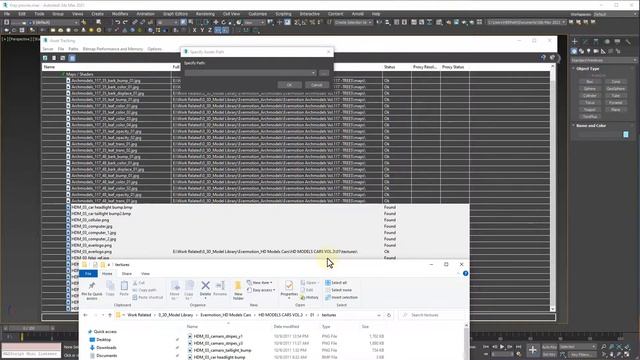Select the Lights category icon in command panel
This screenshot has height=360, width=640.
point(589,51)
